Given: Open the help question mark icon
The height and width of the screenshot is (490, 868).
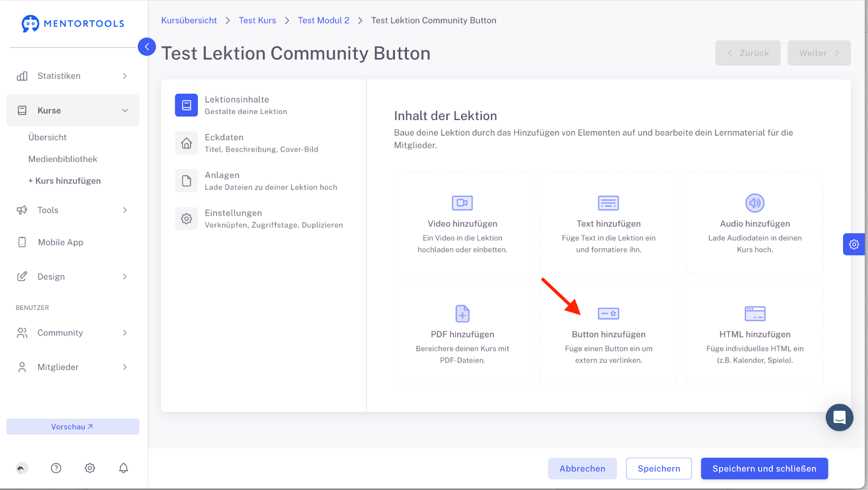Looking at the screenshot, I should point(56,468).
